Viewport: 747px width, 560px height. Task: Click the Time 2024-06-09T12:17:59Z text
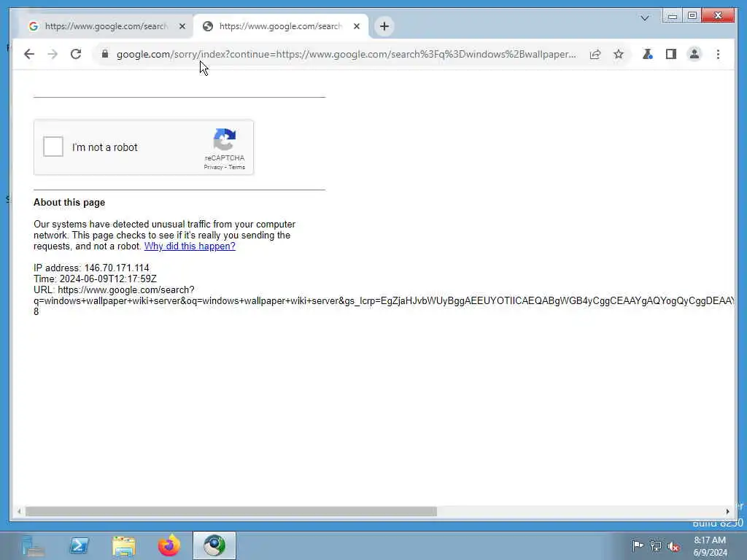[95, 279]
